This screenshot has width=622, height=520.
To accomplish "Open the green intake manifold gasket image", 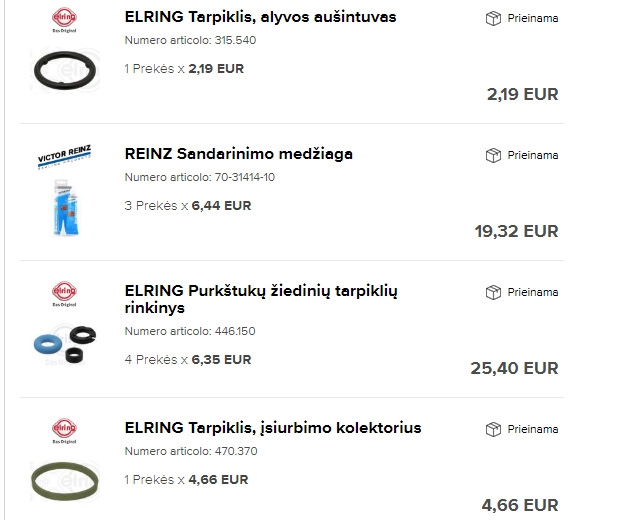I will tap(64, 480).
